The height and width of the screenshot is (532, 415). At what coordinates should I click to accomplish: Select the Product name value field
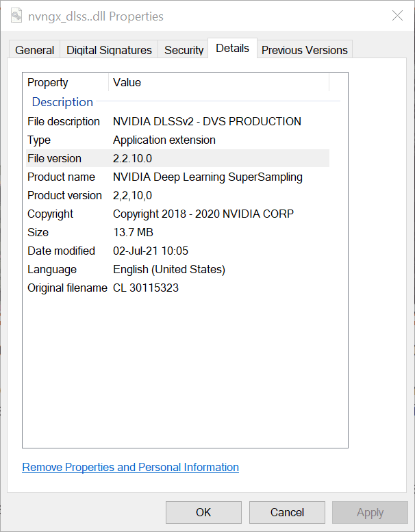[207, 177]
